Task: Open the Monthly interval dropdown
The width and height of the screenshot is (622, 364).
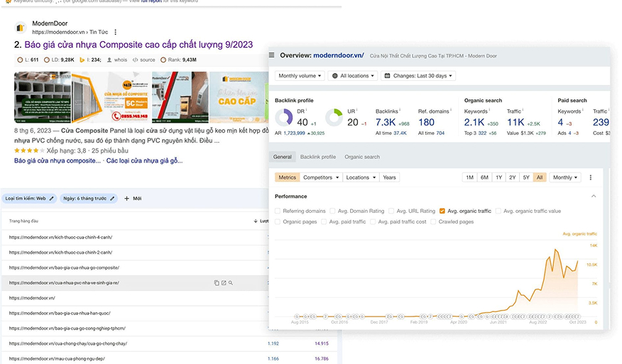Action: coord(565,177)
